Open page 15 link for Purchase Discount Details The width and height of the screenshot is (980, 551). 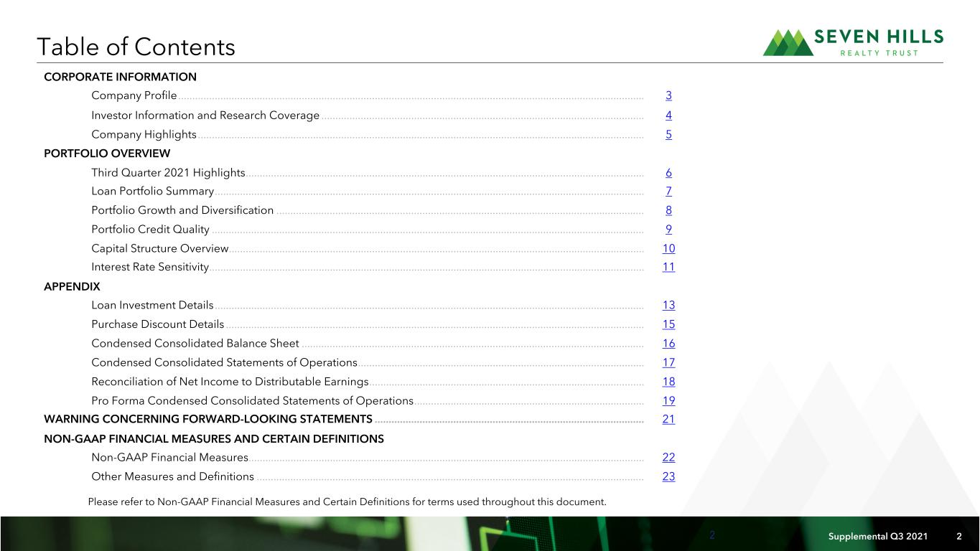(x=668, y=324)
